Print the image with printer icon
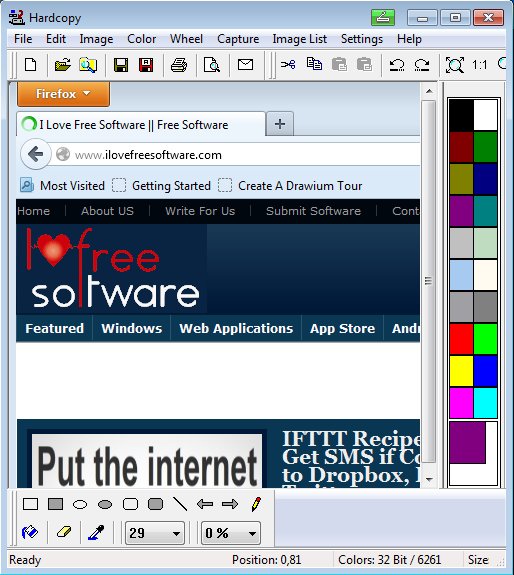This screenshot has height=575, width=514. pyautogui.click(x=179, y=65)
